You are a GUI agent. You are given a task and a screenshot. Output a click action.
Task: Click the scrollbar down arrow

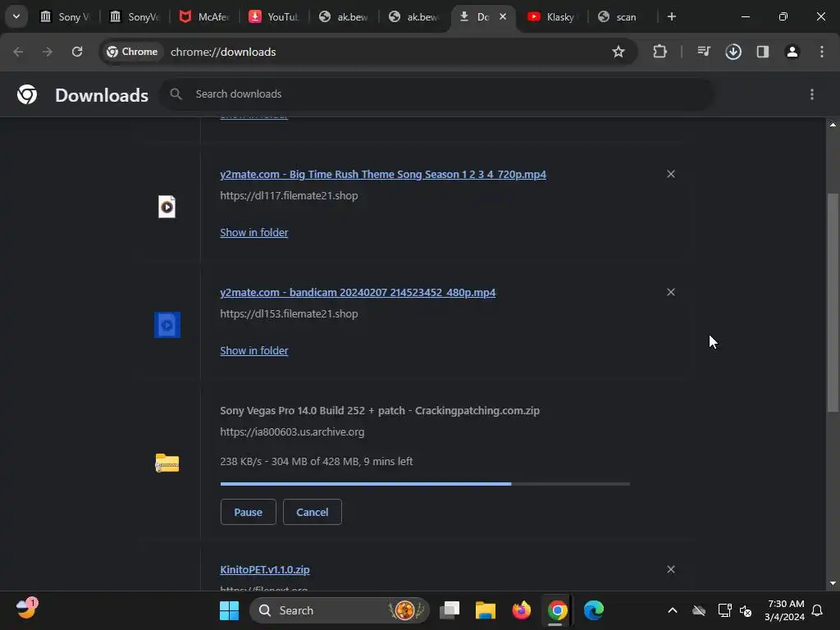click(x=833, y=583)
